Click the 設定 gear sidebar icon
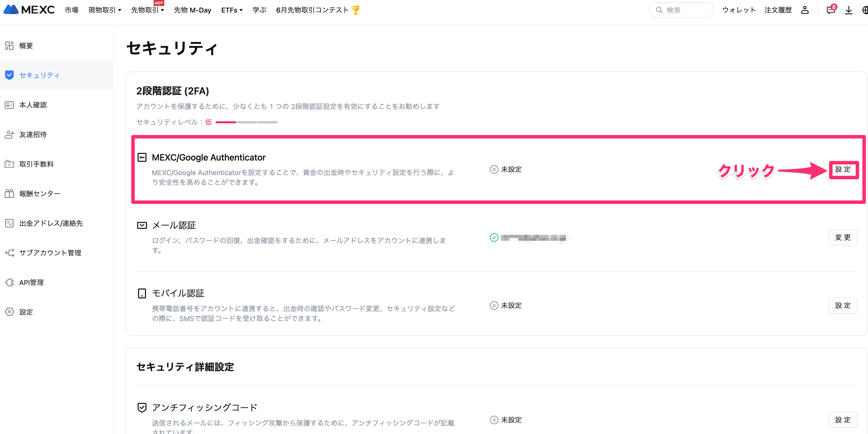Screen dimensions: 868x434 (x=9, y=312)
